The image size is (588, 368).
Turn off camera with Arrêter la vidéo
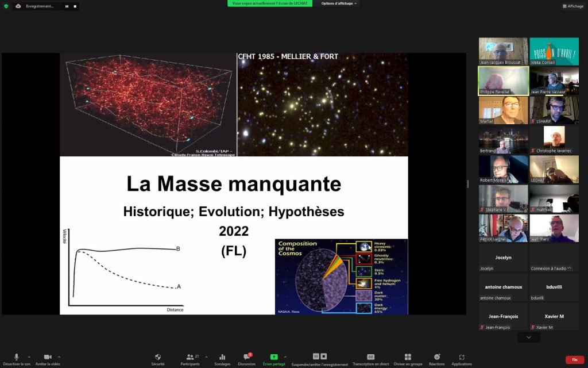click(48, 359)
